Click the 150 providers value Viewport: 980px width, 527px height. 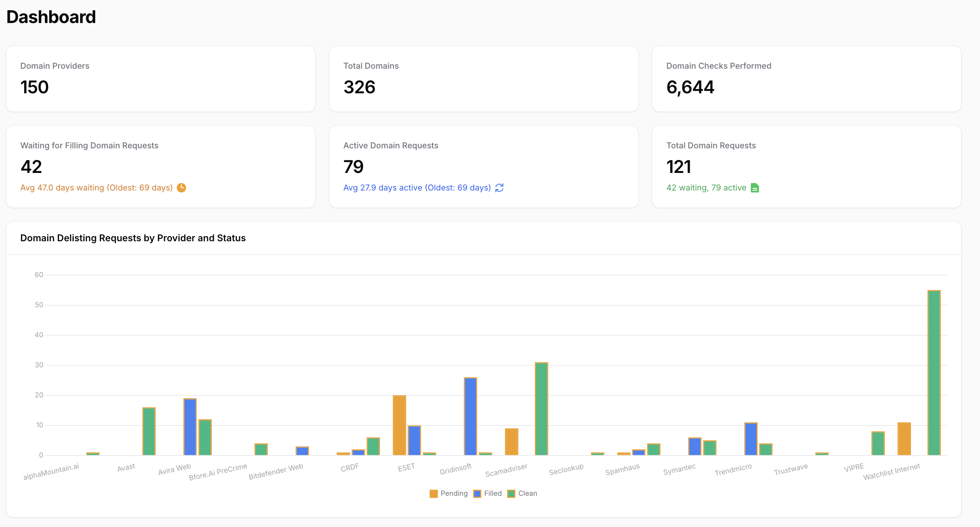(x=34, y=87)
